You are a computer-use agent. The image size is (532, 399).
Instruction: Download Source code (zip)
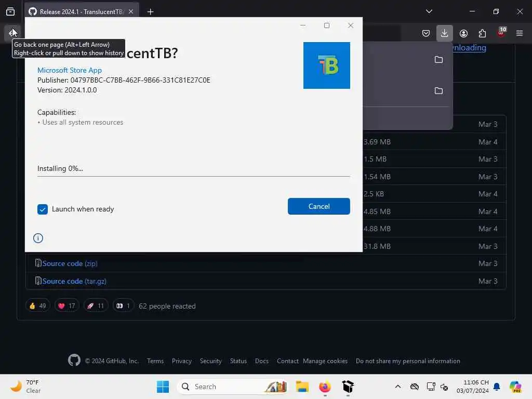point(70,263)
